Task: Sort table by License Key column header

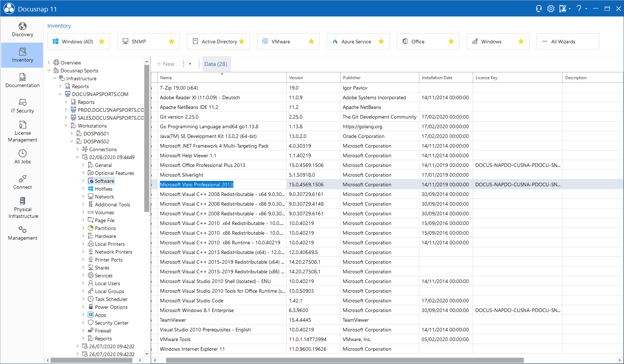Action: click(x=518, y=78)
